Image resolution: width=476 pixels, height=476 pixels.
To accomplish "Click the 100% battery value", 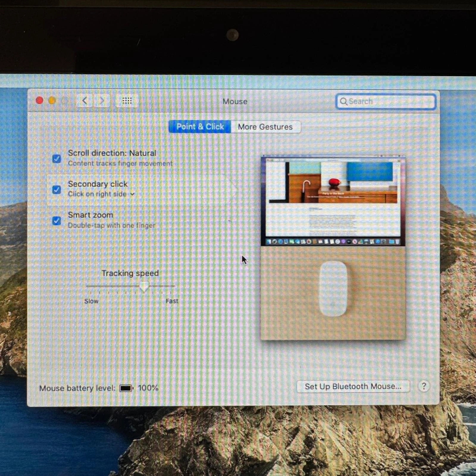I will [148, 388].
